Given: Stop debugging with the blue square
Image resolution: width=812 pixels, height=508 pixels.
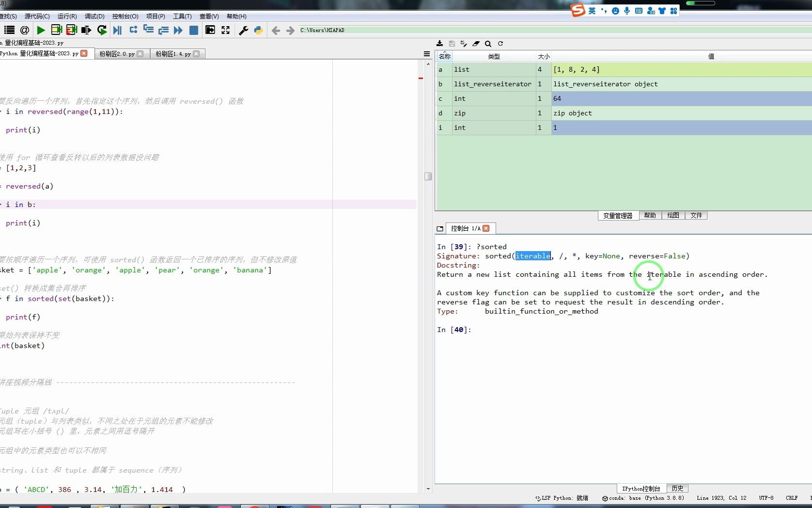Looking at the screenshot, I should [x=194, y=30].
